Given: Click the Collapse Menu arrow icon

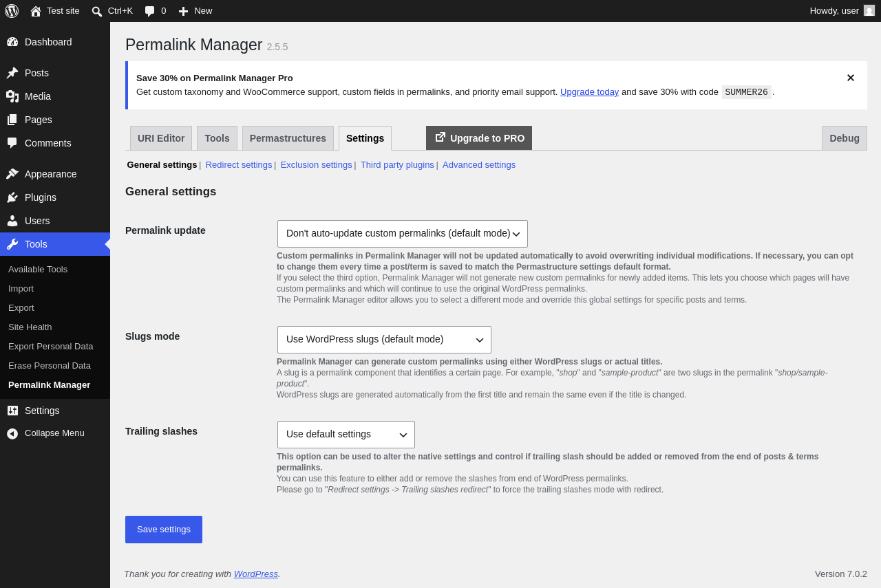Looking at the screenshot, I should click(12, 433).
